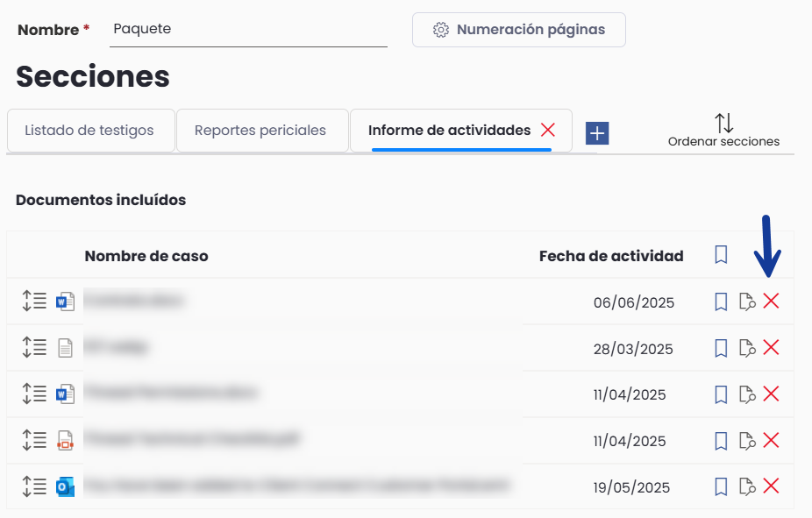Viewport: 812px width, 518px height.
Task: Click the Word file icon in the third row
Action: point(65,394)
